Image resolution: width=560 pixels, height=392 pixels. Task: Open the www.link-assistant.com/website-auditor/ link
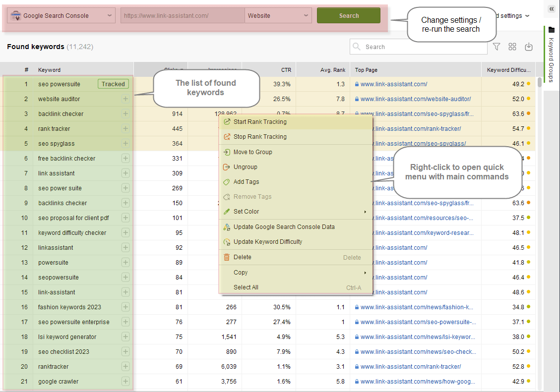pyautogui.click(x=415, y=99)
